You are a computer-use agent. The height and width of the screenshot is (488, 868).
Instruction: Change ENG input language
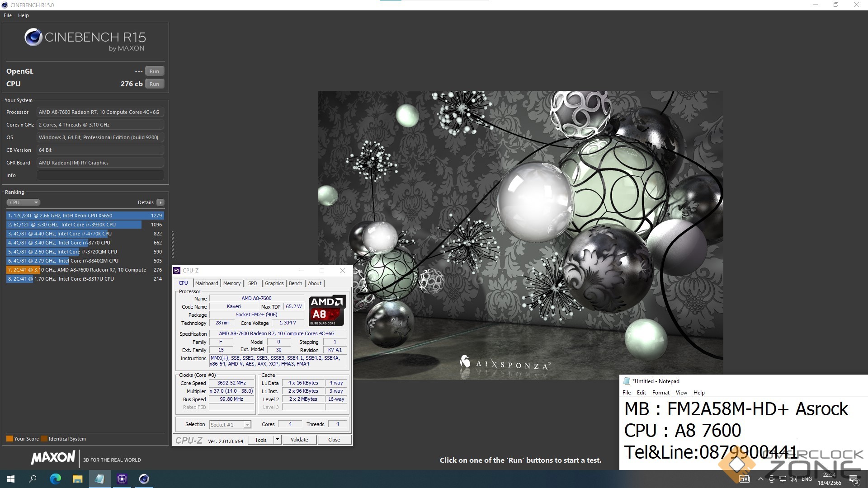point(807,479)
